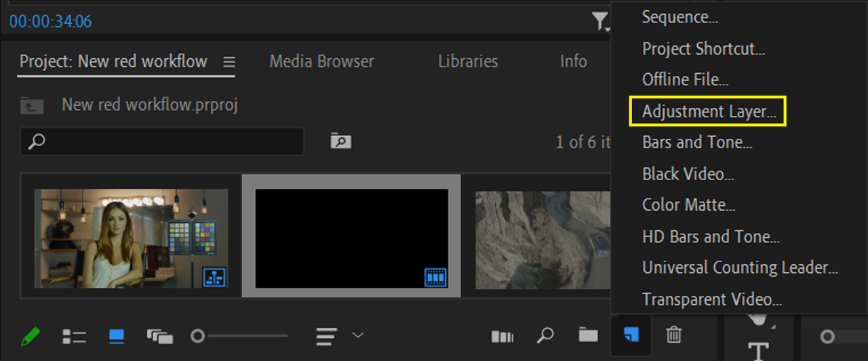Select Universal Counting Leader... item

[x=740, y=268]
